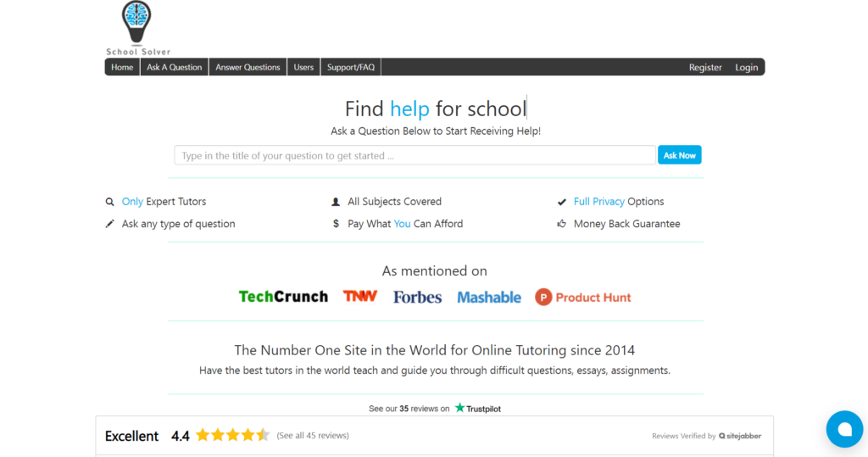The width and height of the screenshot is (868, 457).
Task: Click the Find help for school heading
Action: pyautogui.click(x=436, y=109)
